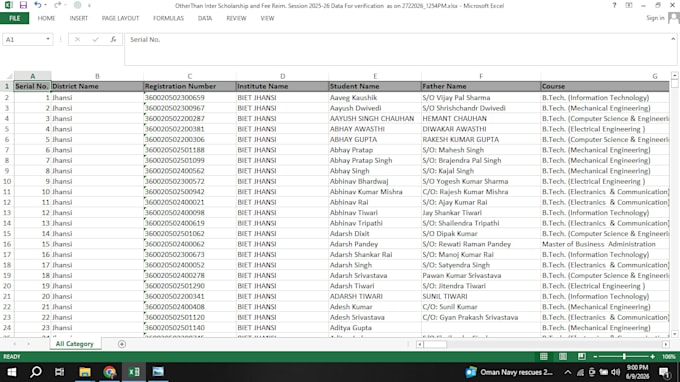Click the Enter checkmark in formula bar

pos(95,39)
